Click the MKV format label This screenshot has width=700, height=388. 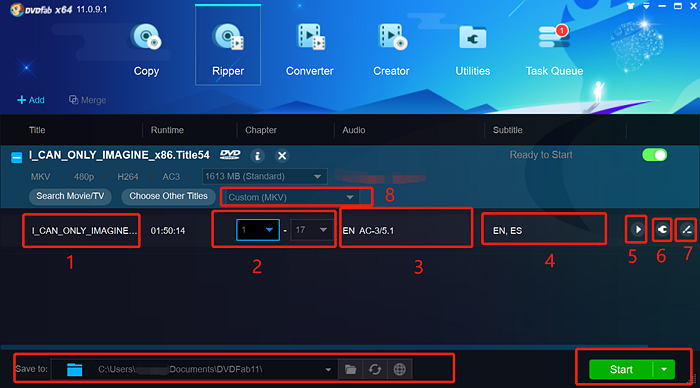coord(41,177)
